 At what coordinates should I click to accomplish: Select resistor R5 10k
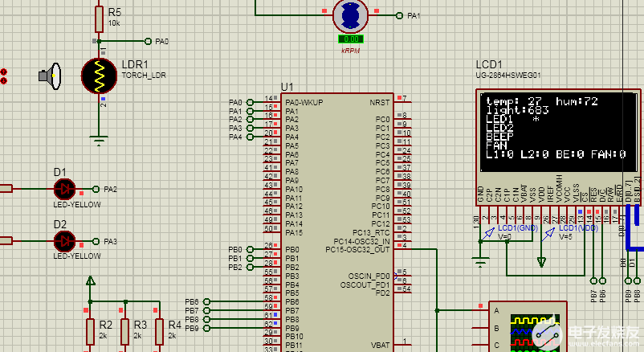100,18
